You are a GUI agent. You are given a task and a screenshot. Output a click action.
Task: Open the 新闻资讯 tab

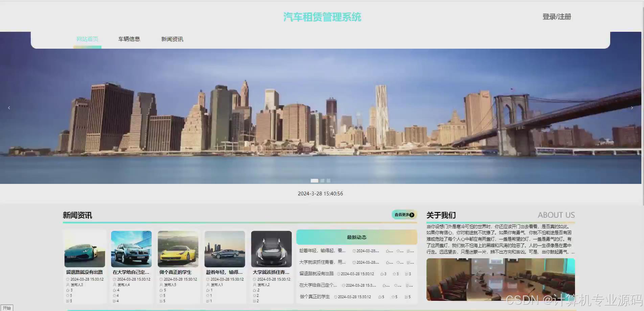[x=172, y=39]
